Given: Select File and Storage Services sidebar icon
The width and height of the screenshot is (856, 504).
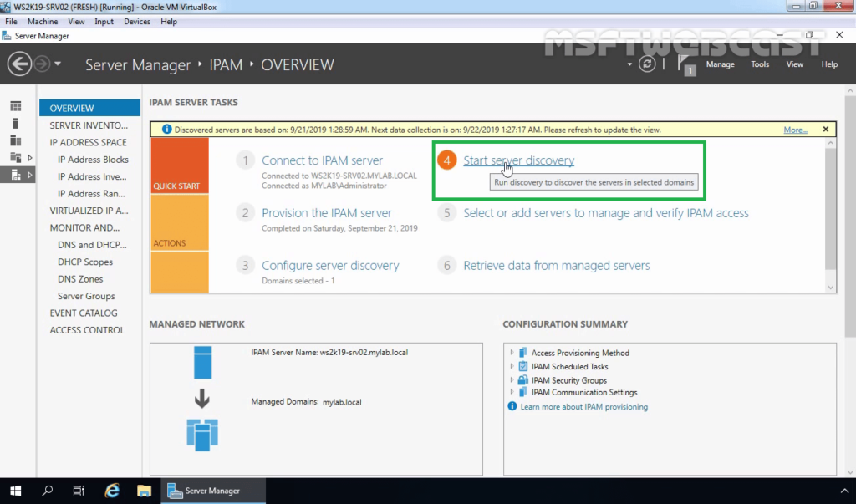Looking at the screenshot, I should pos(16,158).
